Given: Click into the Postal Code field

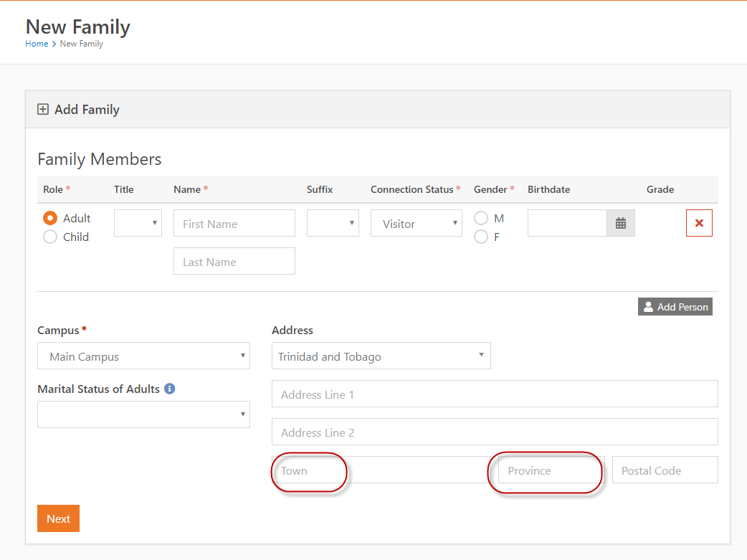Looking at the screenshot, I should [x=665, y=470].
